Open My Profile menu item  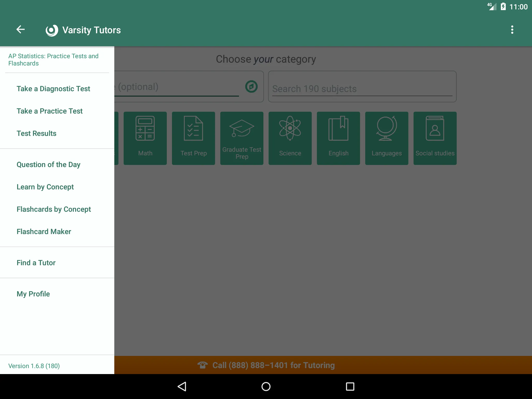point(33,294)
